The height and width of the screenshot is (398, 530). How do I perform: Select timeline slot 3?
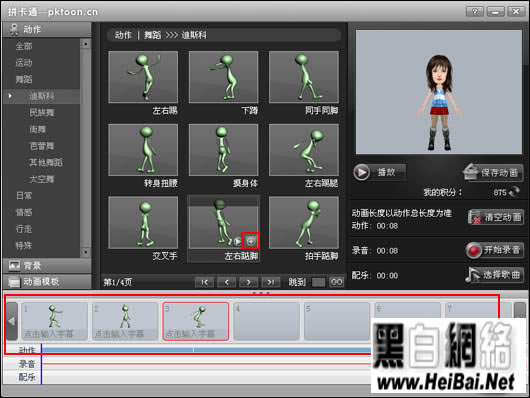point(196,321)
